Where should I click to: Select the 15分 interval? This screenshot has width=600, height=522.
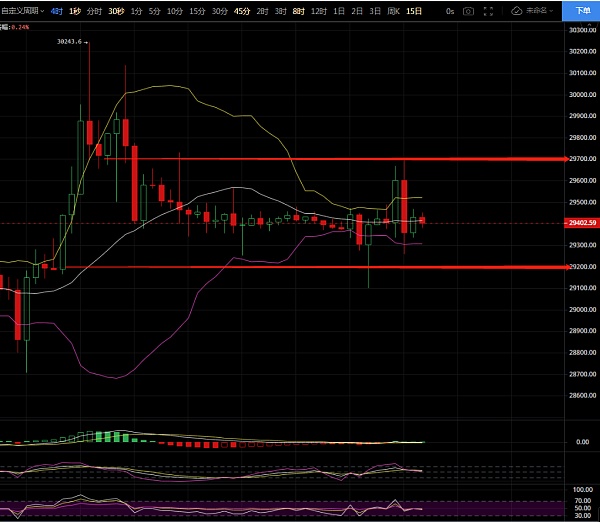(197, 10)
